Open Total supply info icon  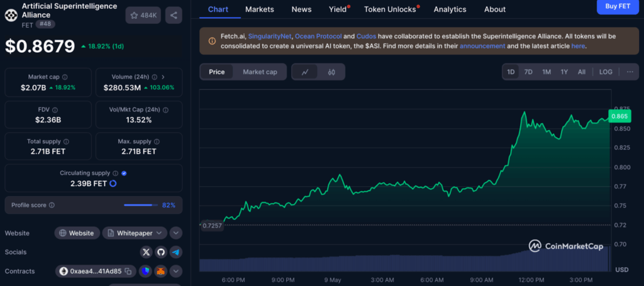pyautogui.click(x=66, y=141)
